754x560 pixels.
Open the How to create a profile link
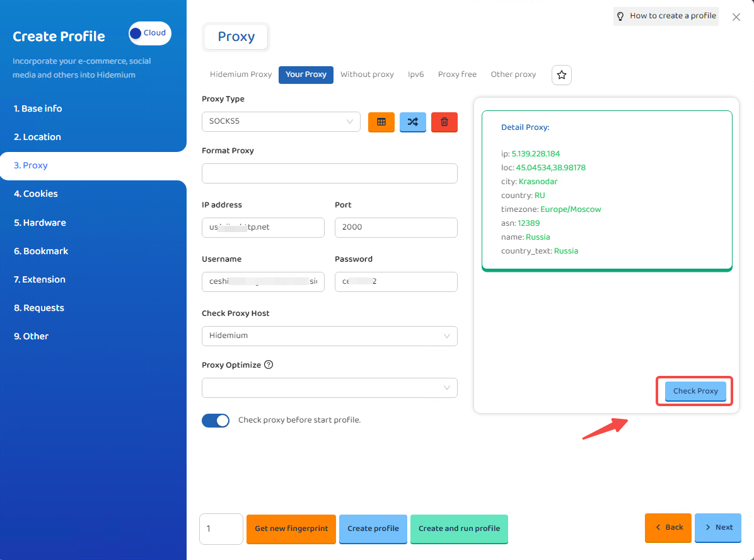(666, 16)
